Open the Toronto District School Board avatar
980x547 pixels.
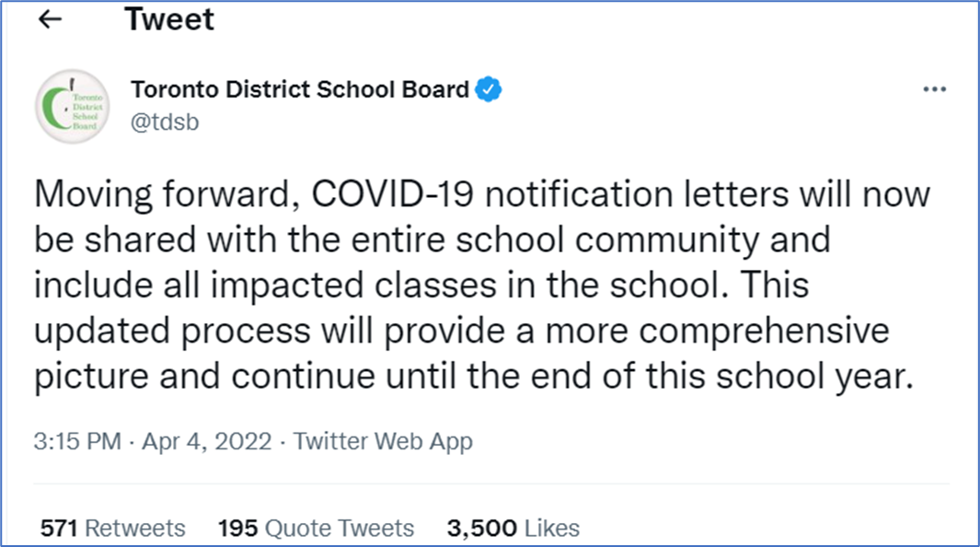[x=73, y=106]
